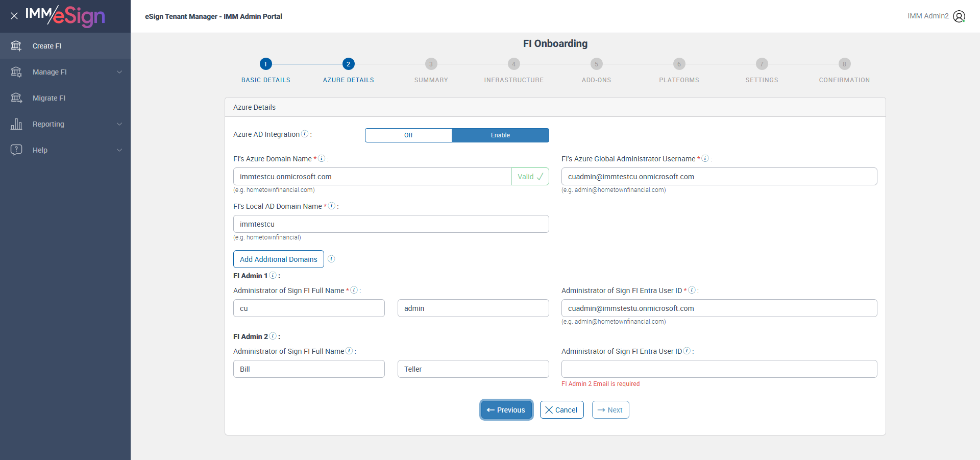The width and height of the screenshot is (980, 460).
Task: Click the Create FI bank icon
Action: pyautogui.click(x=16, y=46)
